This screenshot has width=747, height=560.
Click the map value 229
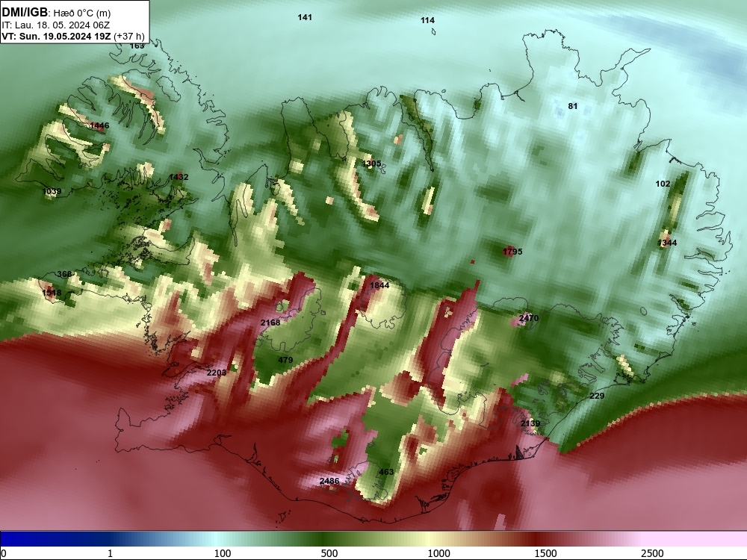pos(597,396)
